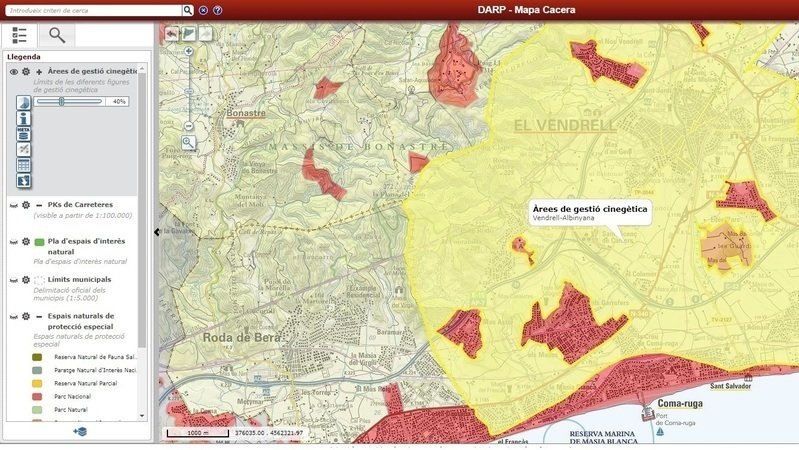Image resolution: width=799 pixels, height=450 pixels.
Task: Click the zoom slider handle on map
Action: point(189,91)
